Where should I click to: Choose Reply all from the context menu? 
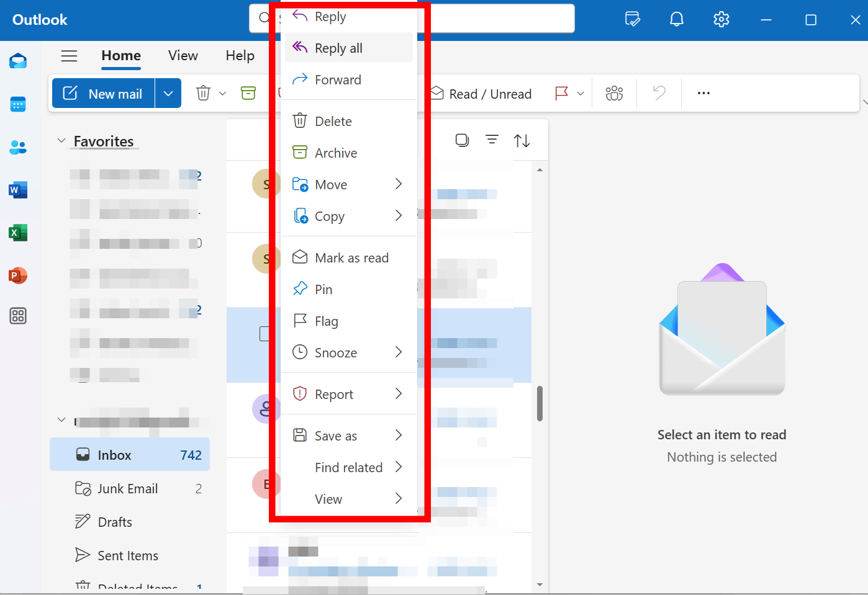(339, 48)
